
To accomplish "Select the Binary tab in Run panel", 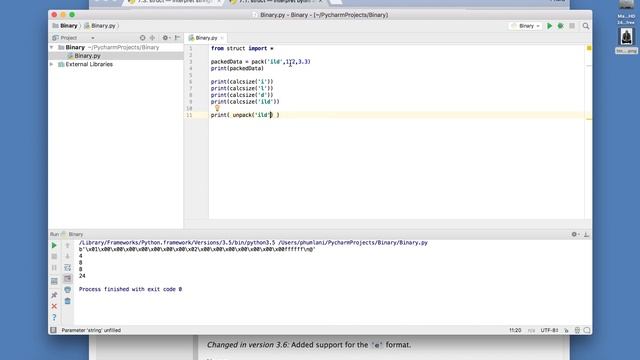I will [72, 234].
